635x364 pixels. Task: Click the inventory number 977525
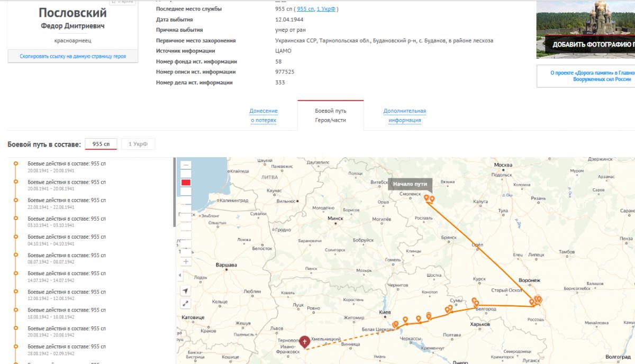(x=285, y=72)
